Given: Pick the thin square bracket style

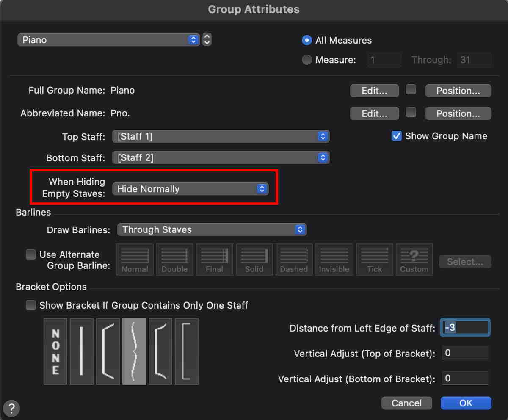Looking at the screenshot, I should click(x=187, y=351).
